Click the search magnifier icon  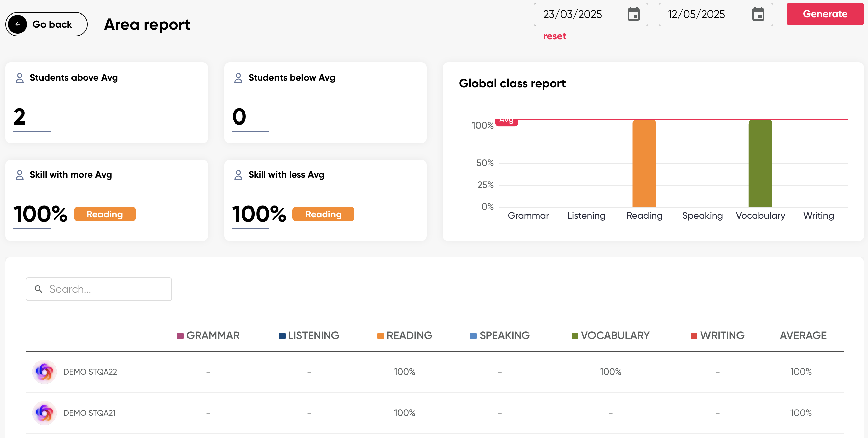[x=39, y=289]
